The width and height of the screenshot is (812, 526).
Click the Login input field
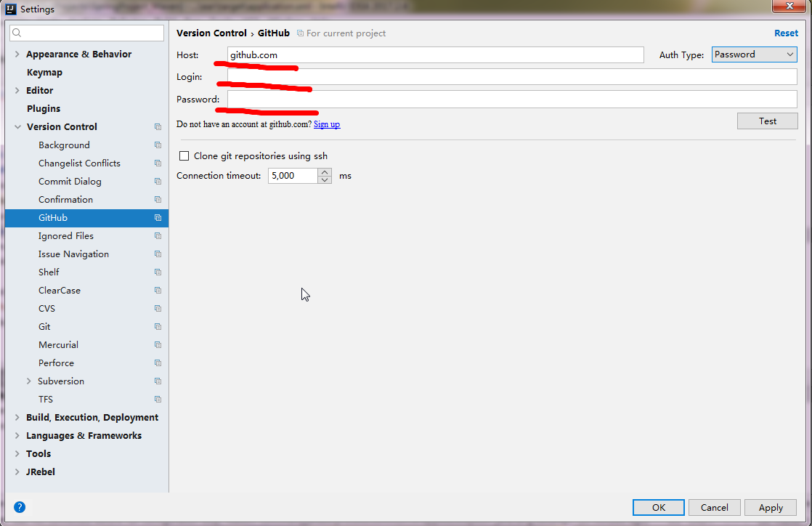(x=512, y=77)
